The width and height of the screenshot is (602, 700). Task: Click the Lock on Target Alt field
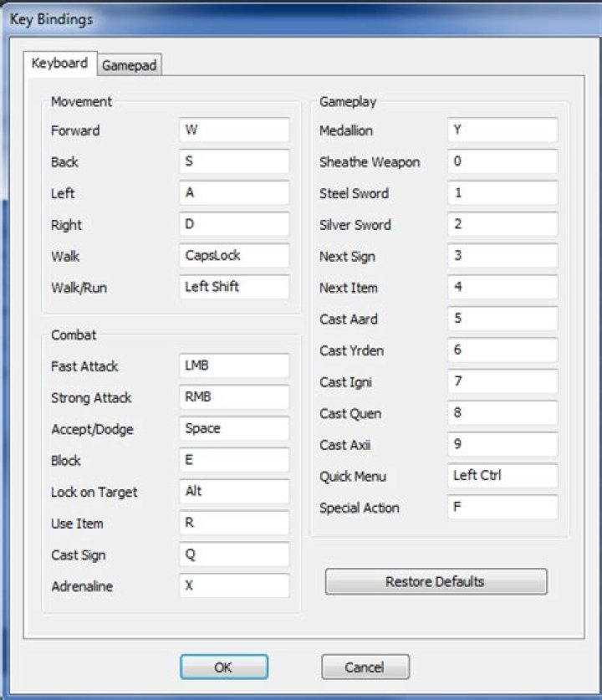tap(234, 491)
